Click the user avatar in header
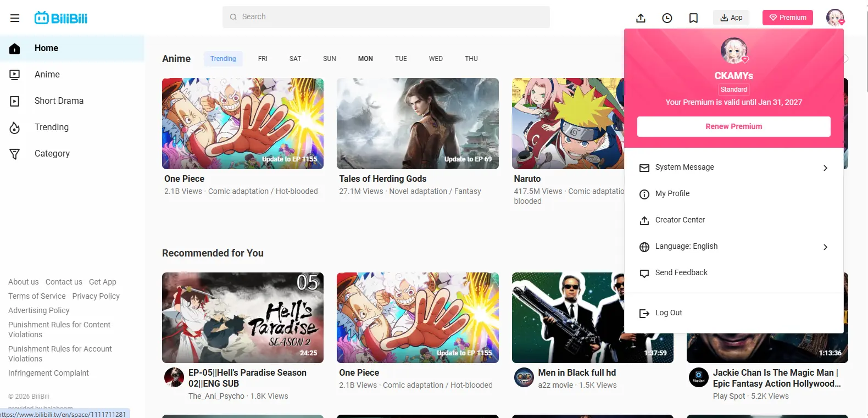Viewport: 868px width, 418px height. click(x=835, y=18)
